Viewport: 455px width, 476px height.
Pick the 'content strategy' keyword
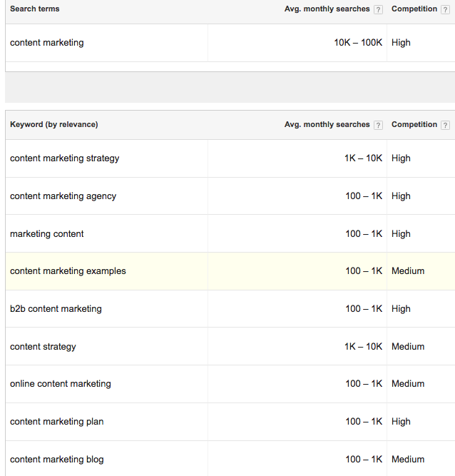(43, 347)
